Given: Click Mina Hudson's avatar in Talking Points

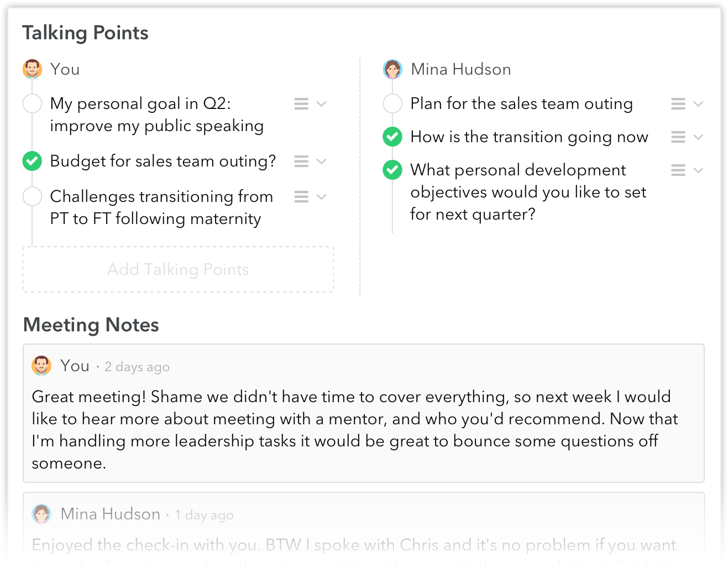Looking at the screenshot, I should pyautogui.click(x=392, y=70).
